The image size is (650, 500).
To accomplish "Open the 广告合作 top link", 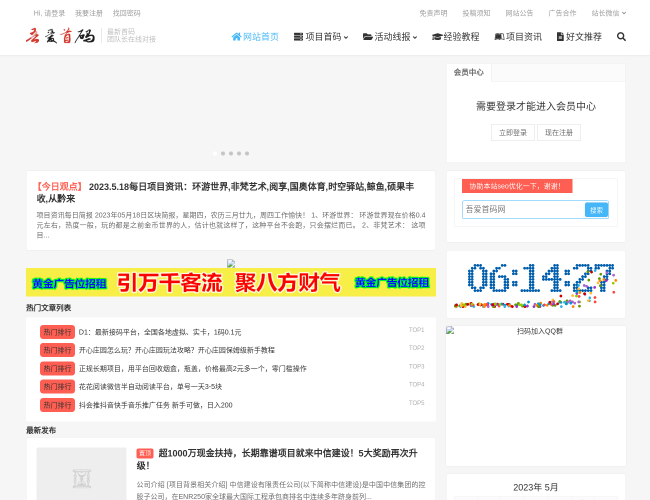I will click(x=562, y=13).
